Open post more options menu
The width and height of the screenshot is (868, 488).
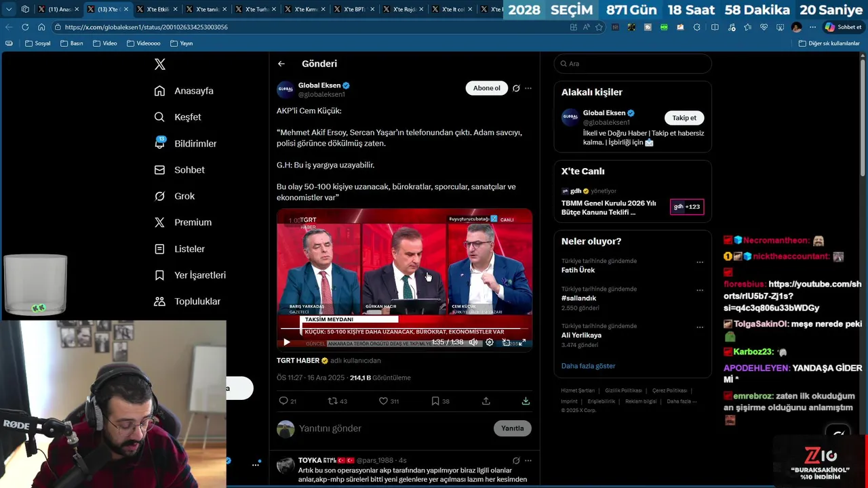(x=528, y=88)
